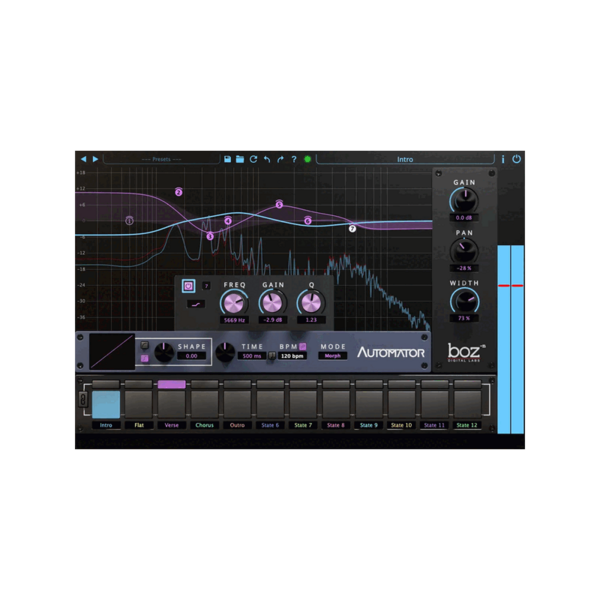Click the band GAIN knob

[x=272, y=303]
